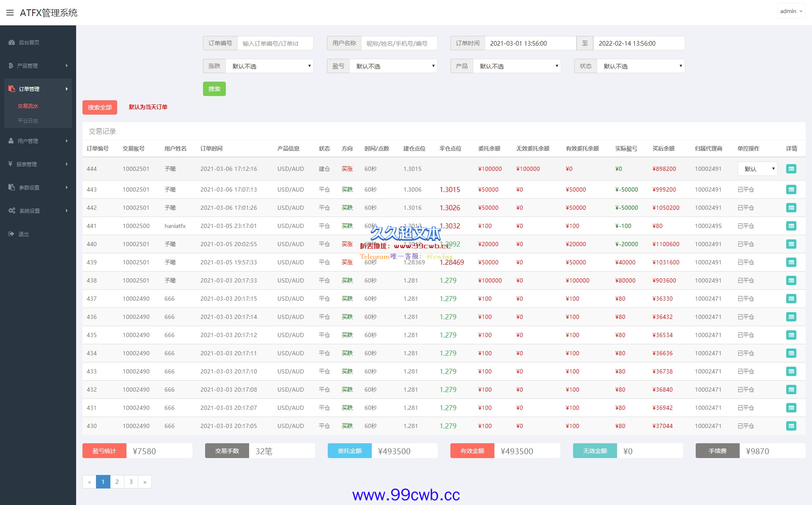Go to page 3
The height and width of the screenshot is (505, 812).
coord(131,482)
